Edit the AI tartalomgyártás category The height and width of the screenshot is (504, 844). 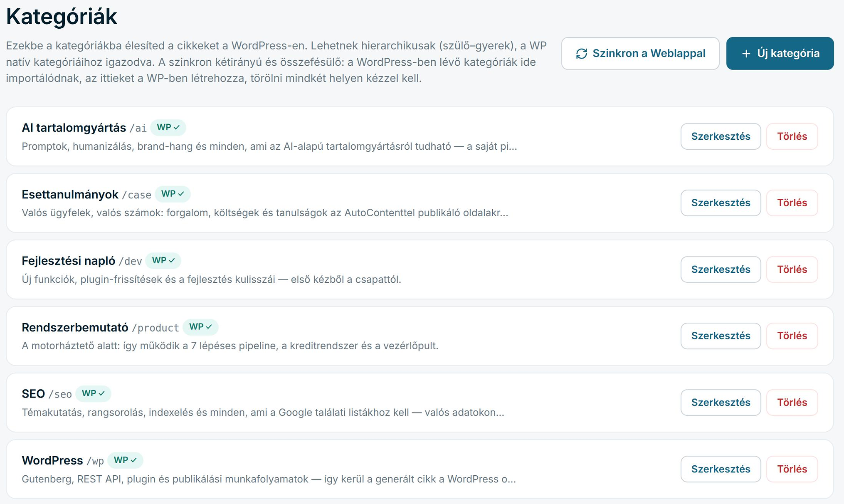[x=721, y=136]
